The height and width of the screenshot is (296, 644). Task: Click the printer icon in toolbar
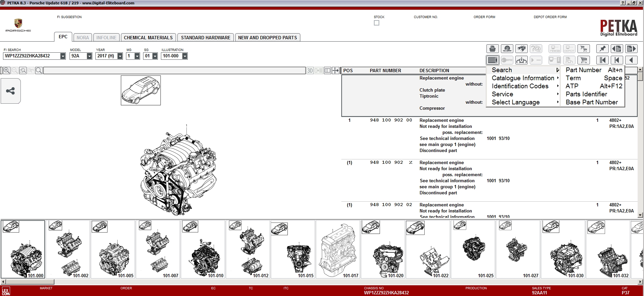(492, 49)
